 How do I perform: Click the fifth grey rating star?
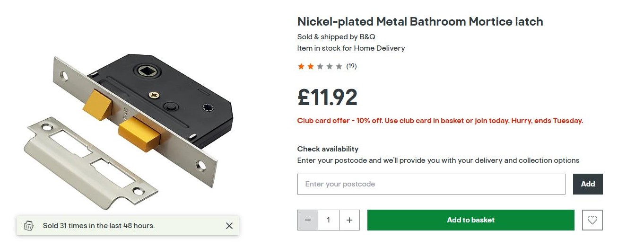pyautogui.click(x=339, y=66)
